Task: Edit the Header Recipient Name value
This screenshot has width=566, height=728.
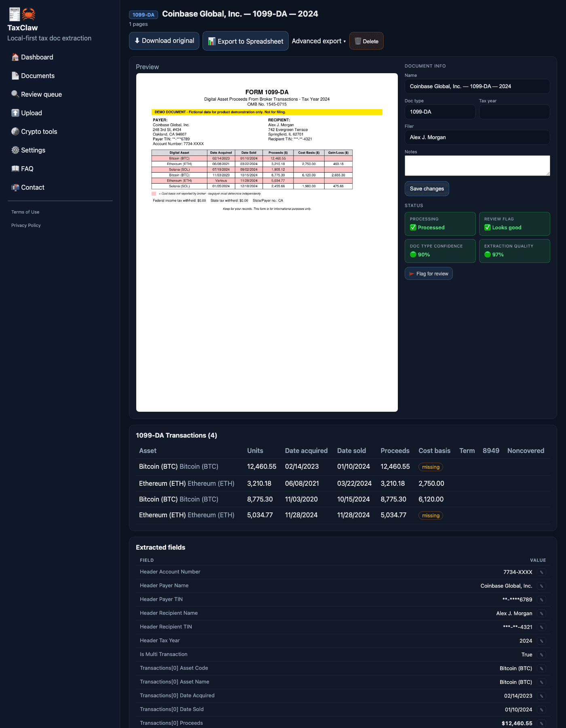Action: tap(542, 613)
